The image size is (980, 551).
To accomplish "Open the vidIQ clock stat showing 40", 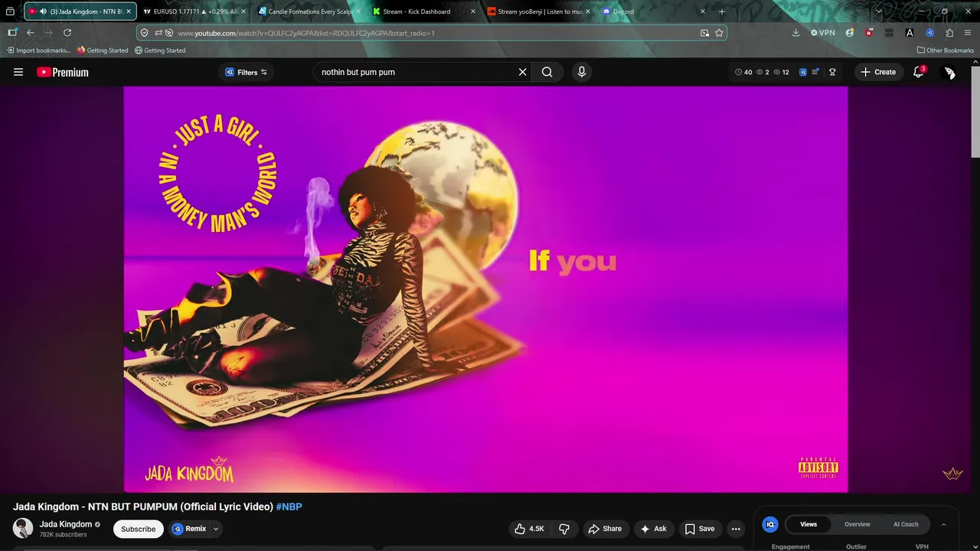I will [743, 72].
